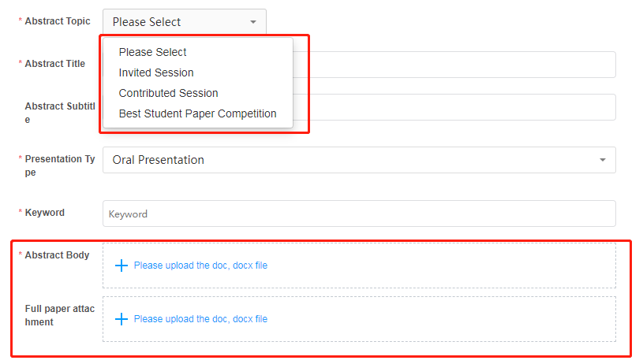Click the Presentation Type label

point(59,165)
